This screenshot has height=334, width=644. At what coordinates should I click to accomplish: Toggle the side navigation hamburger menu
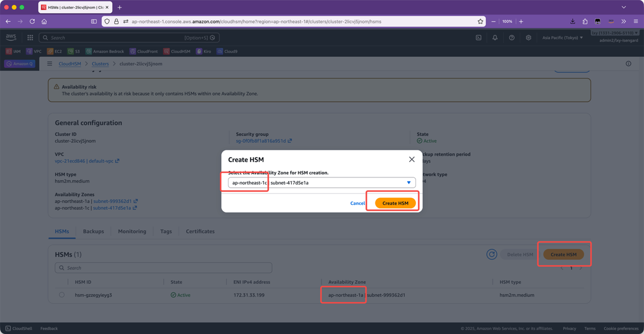click(x=50, y=64)
